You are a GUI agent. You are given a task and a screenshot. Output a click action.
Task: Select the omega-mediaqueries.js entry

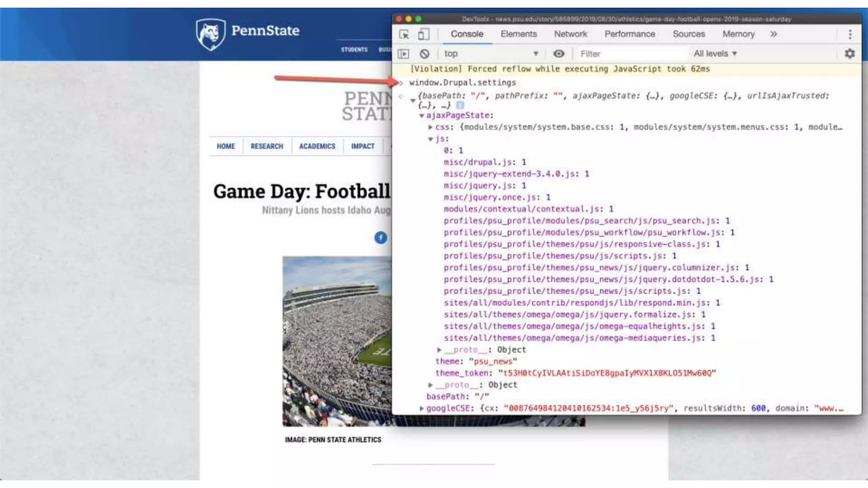[x=579, y=338]
